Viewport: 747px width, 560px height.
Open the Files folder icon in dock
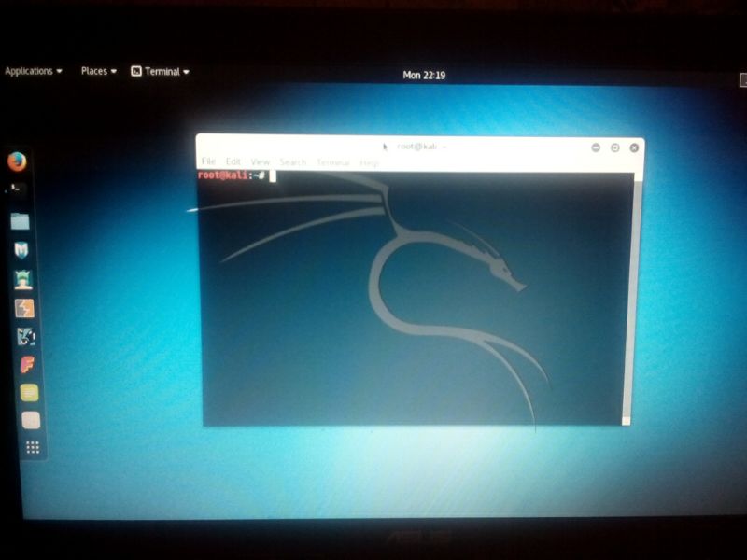click(x=20, y=221)
